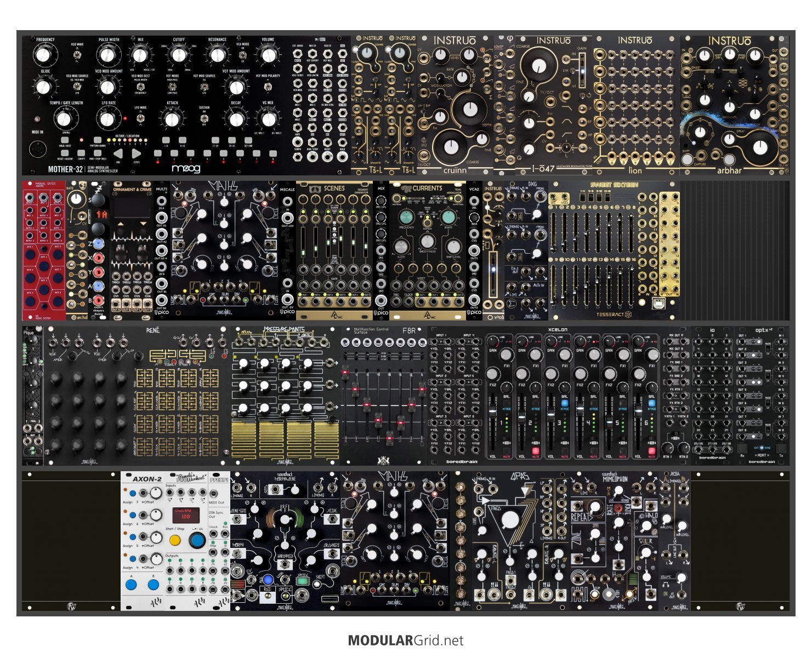Click the VCO MOD AMOUNT knob

pos(109,87)
